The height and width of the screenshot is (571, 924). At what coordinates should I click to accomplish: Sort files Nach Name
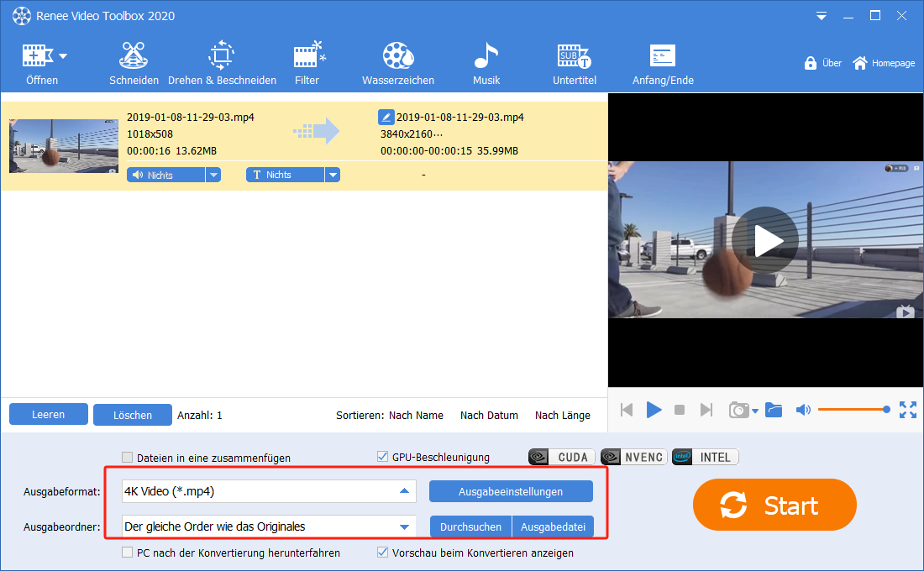(x=416, y=416)
